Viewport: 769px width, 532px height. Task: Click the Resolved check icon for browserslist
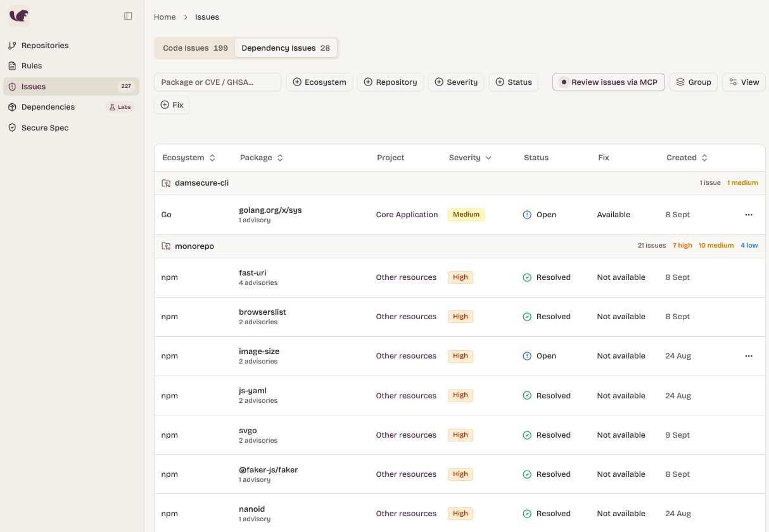[x=527, y=317]
